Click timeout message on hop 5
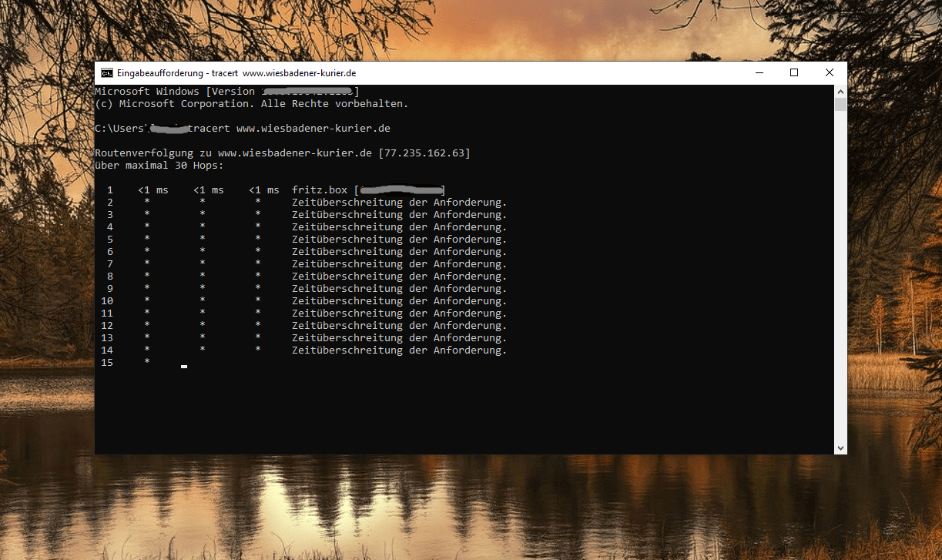The height and width of the screenshot is (560, 942). (399, 239)
